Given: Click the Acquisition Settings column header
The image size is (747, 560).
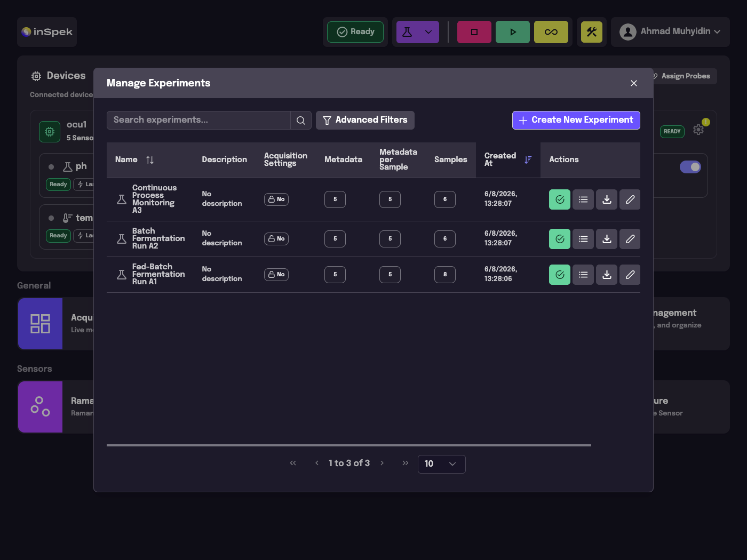Looking at the screenshot, I should click(285, 160).
